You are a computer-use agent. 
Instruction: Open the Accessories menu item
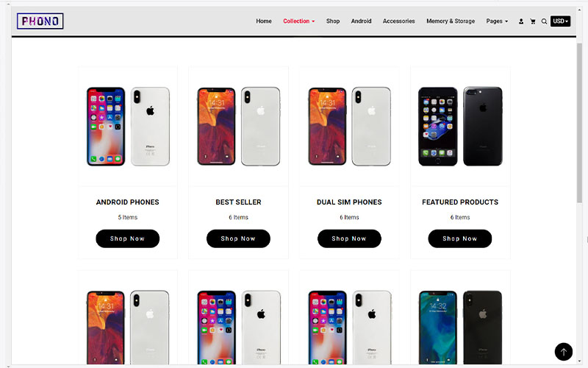(x=398, y=21)
